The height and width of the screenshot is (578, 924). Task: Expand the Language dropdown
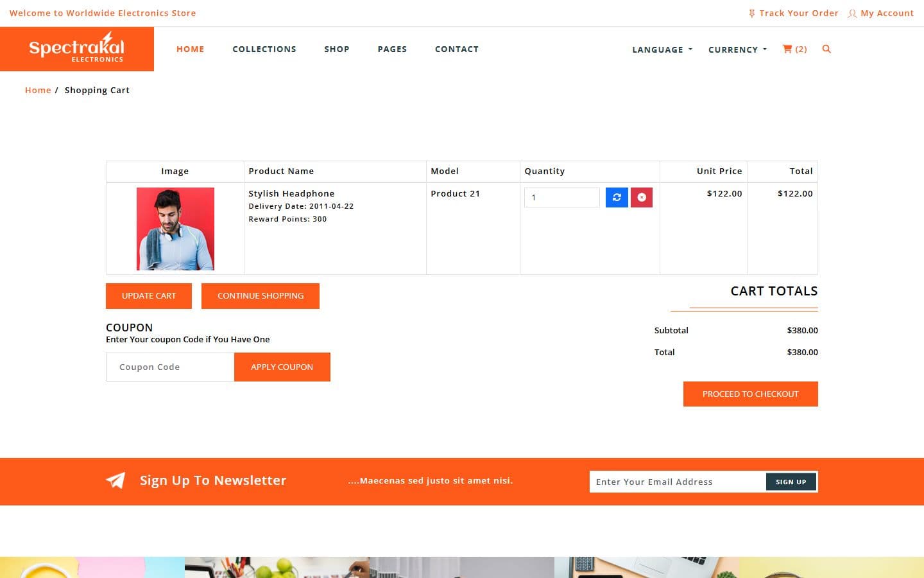point(662,49)
